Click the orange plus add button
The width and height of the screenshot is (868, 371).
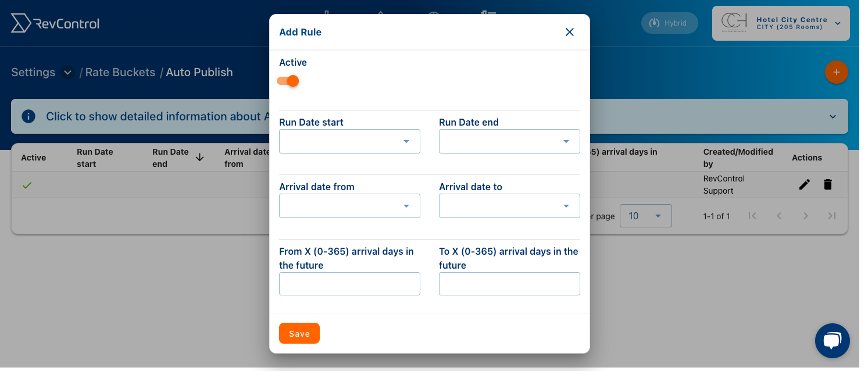(837, 72)
